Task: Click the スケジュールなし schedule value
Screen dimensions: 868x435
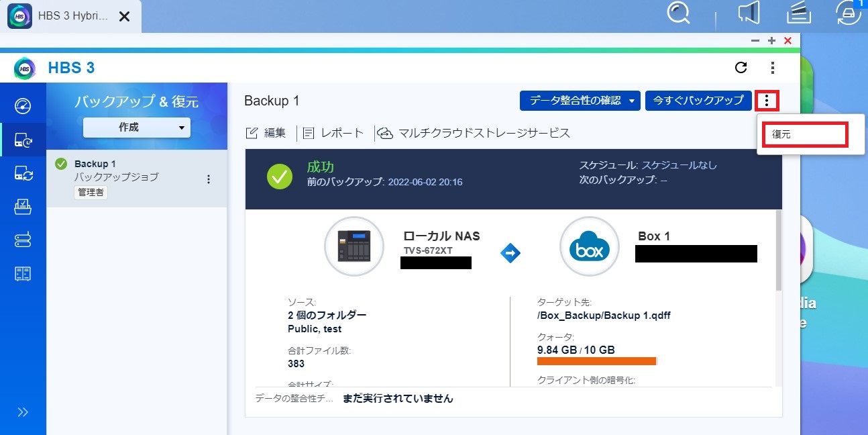Action: [x=680, y=165]
